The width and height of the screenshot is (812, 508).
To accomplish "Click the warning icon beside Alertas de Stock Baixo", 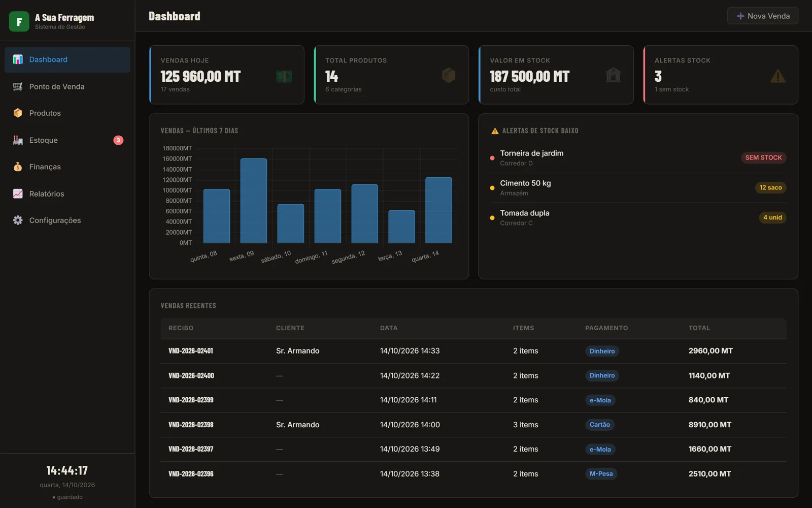I will (495, 131).
